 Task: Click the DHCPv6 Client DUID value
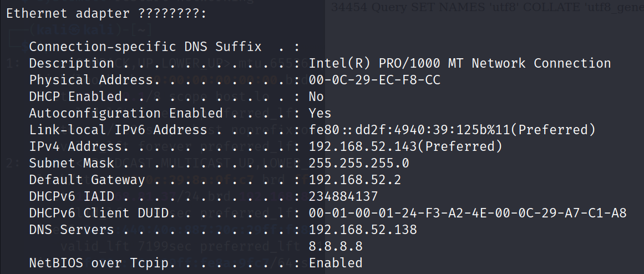(x=468, y=213)
